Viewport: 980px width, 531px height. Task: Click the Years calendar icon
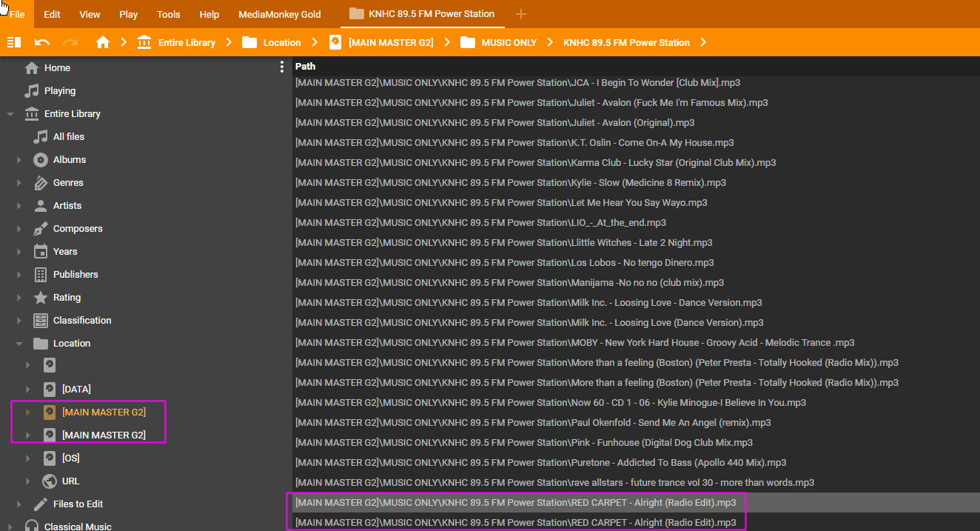41,251
